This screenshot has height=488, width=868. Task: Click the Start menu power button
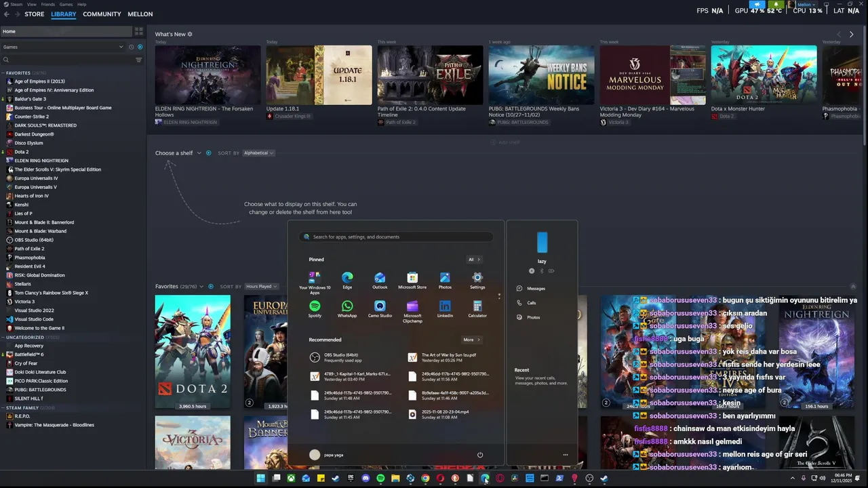point(480,455)
